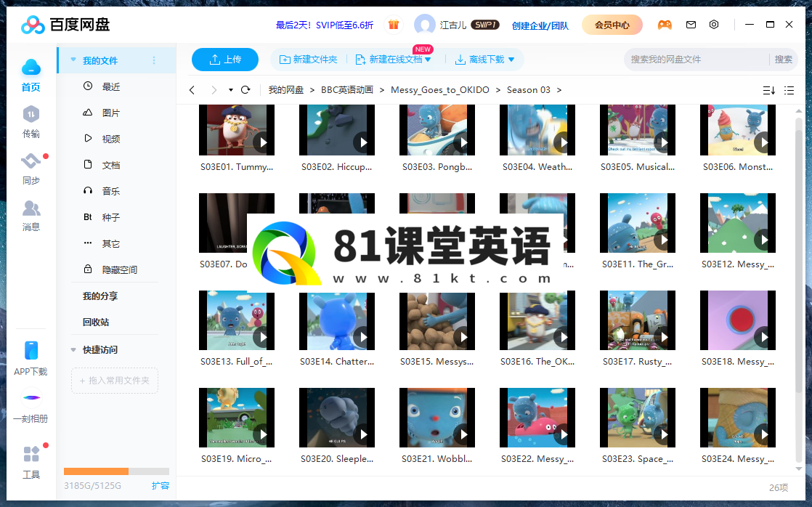Select the S03E06 Monst video thumbnail
The image size is (812, 507).
pyautogui.click(x=737, y=130)
